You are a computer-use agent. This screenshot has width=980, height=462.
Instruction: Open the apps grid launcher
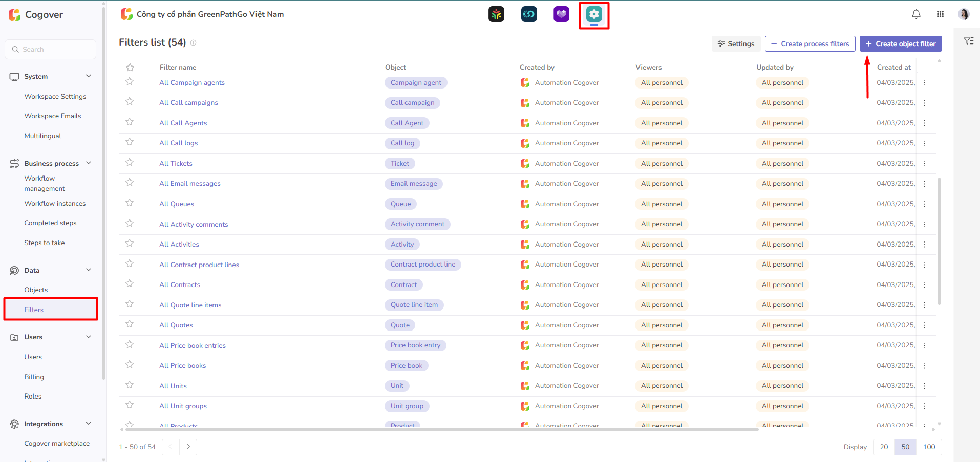click(x=940, y=14)
